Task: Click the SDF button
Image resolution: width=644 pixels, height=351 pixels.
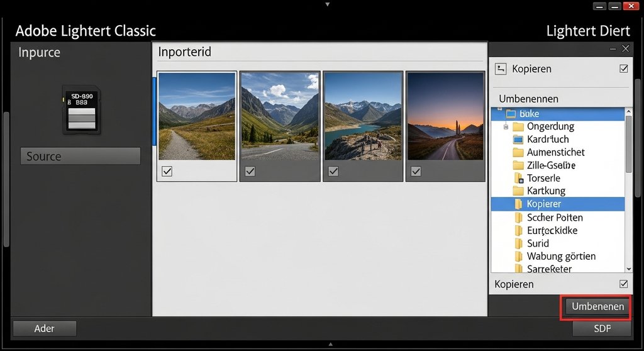Action: point(602,328)
